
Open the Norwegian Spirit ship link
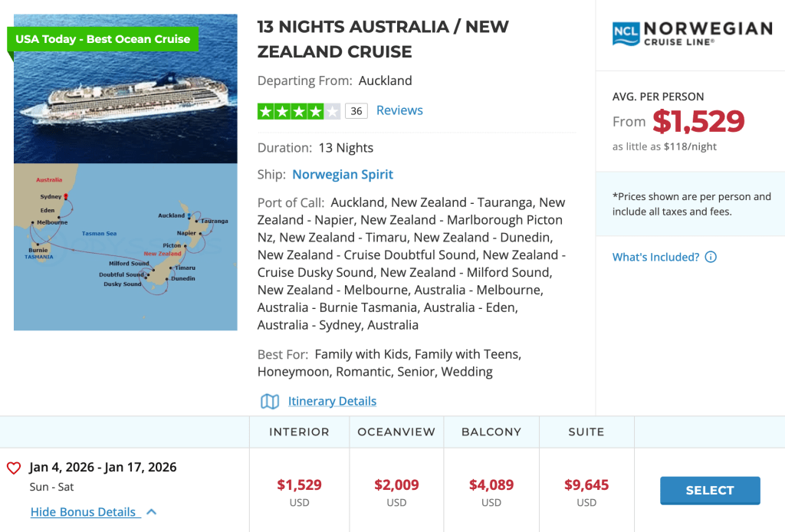tap(343, 175)
